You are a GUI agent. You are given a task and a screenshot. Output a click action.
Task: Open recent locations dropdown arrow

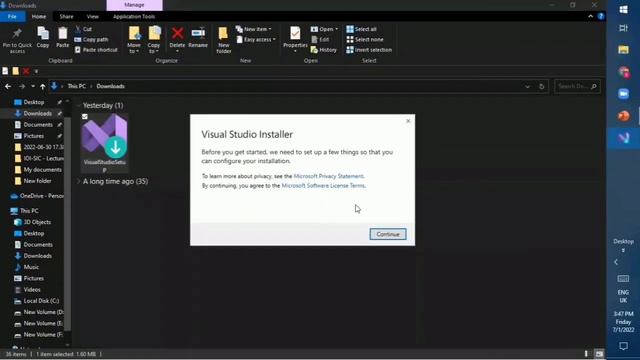coord(33,87)
